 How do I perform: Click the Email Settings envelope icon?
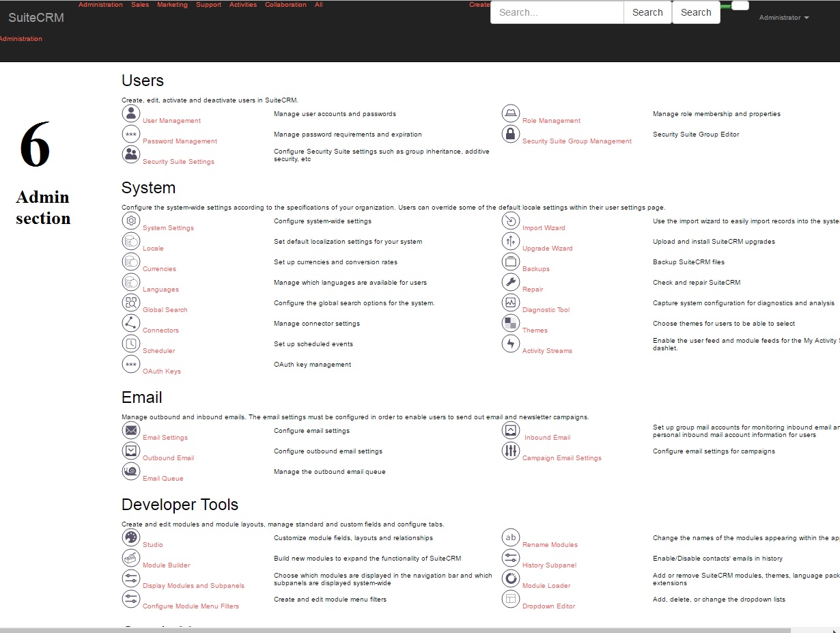pos(131,430)
